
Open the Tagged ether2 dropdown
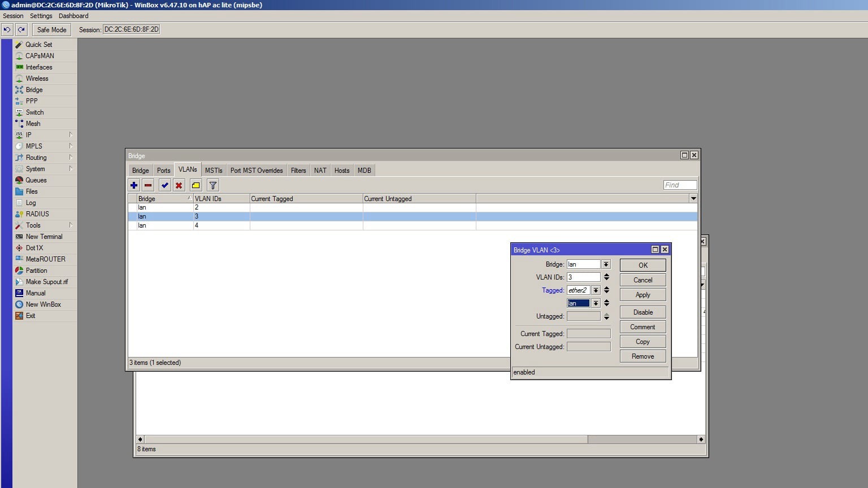(x=596, y=290)
